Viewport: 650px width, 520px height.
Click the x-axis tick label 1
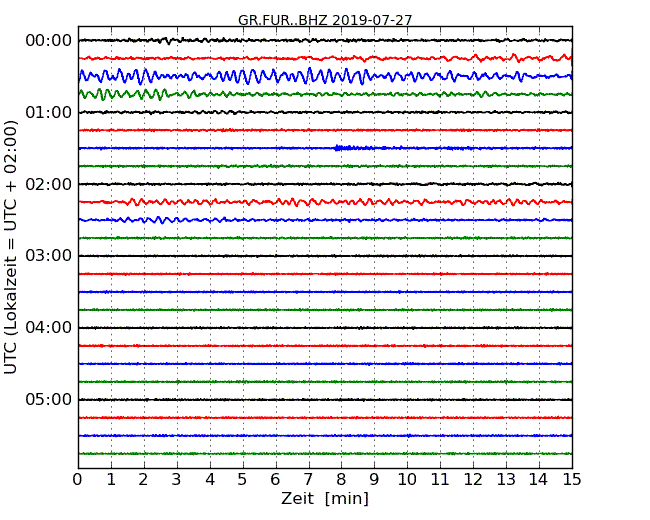pyautogui.click(x=111, y=480)
